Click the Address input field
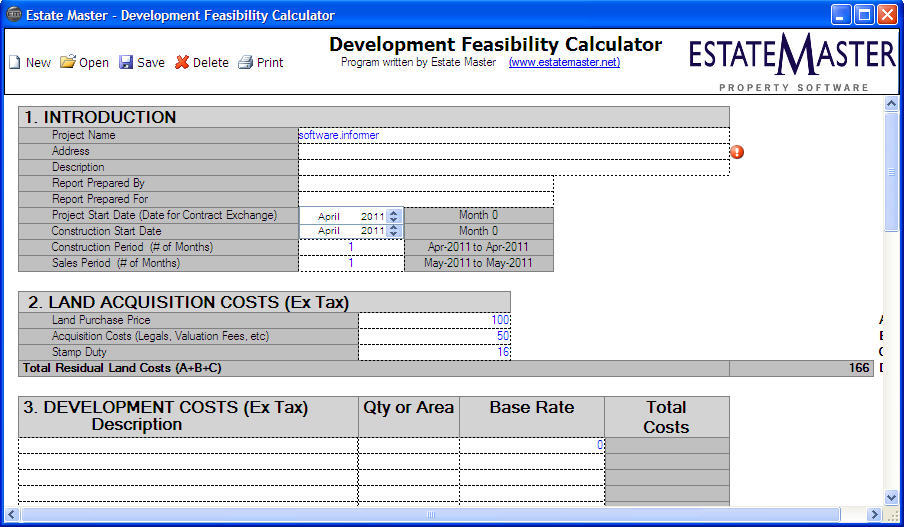The width and height of the screenshot is (904, 527). click(x=514, y=152)
